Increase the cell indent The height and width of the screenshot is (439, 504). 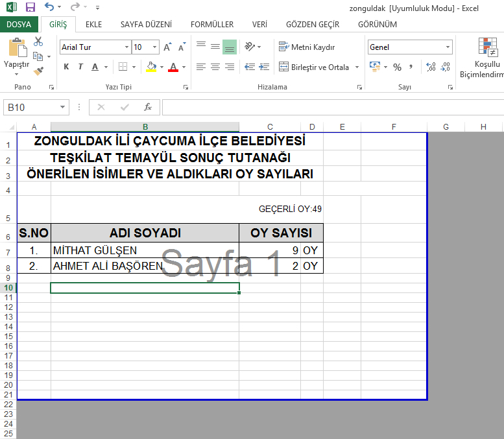(264, 67)
